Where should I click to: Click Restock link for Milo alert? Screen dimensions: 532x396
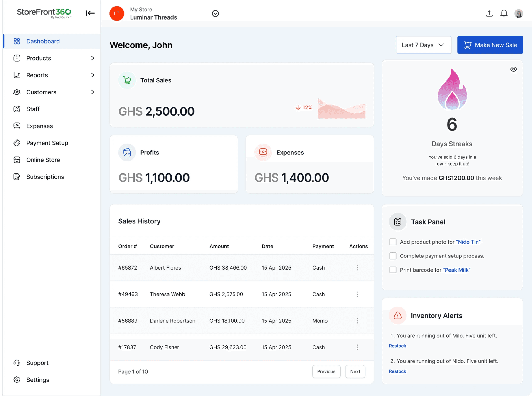pos(397,346)
